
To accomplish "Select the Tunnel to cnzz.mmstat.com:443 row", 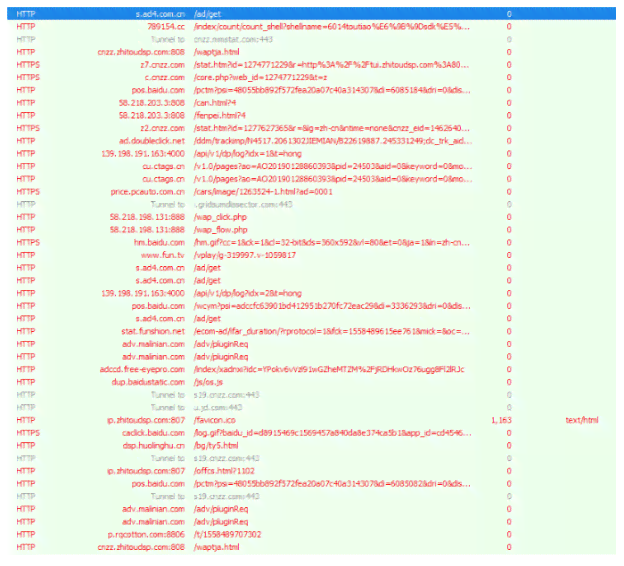I will (x=311, y=39).
